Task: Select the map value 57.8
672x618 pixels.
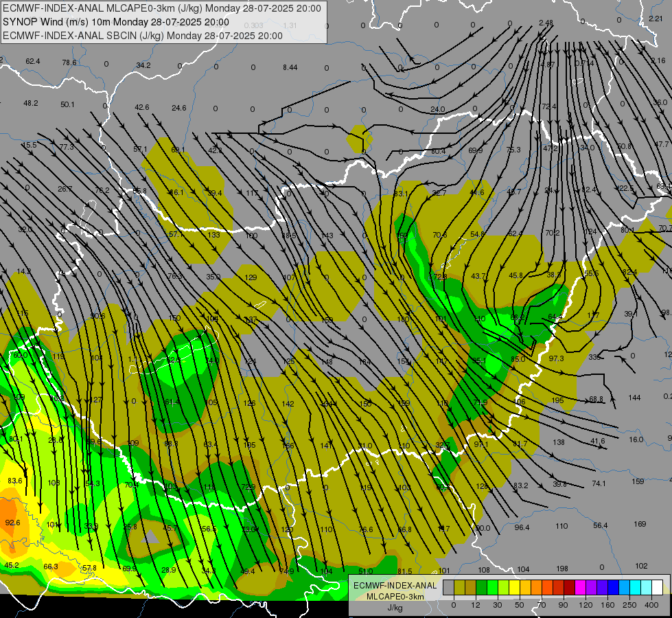Action: click(89, 568)
